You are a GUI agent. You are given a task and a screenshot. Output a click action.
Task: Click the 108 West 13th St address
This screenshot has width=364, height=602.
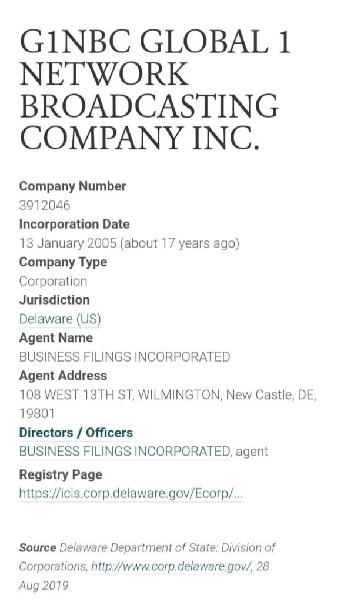pyautogui.click(x=168, y=394)
